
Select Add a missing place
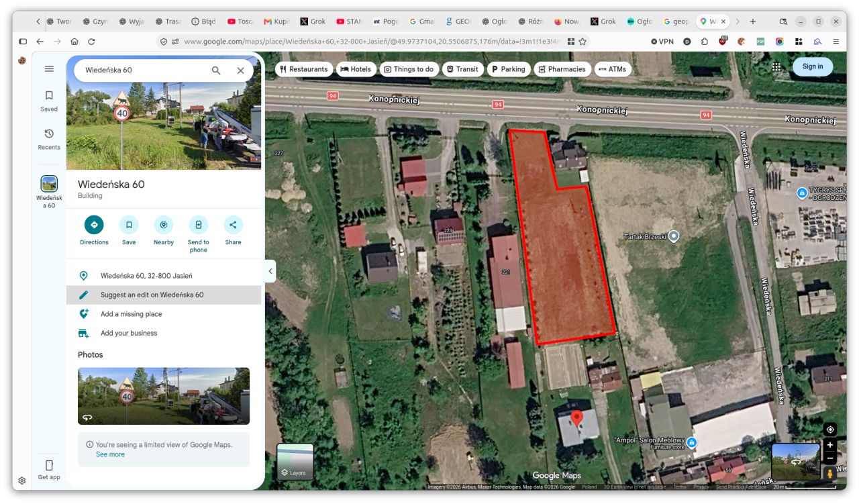point(164,314)
